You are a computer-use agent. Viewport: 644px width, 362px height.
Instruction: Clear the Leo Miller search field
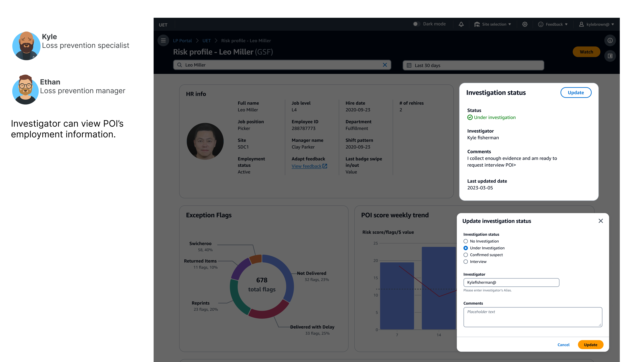point(385,65)
